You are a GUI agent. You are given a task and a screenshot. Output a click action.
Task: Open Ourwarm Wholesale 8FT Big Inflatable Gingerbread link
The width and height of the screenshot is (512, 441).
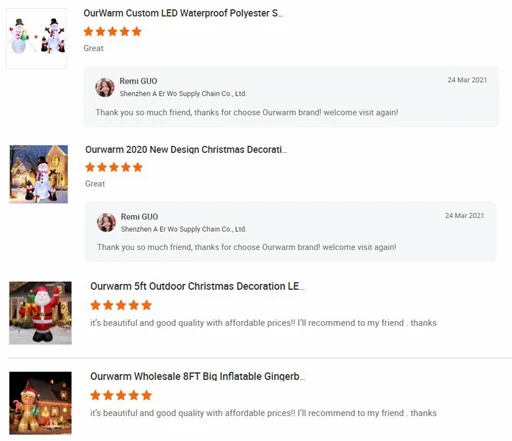[x=197, y=376]
